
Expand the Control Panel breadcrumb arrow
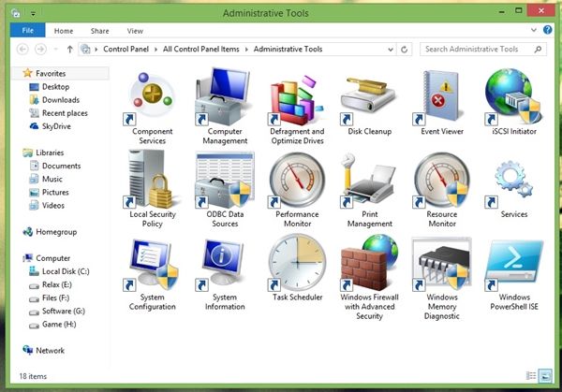tap(155, 50)
